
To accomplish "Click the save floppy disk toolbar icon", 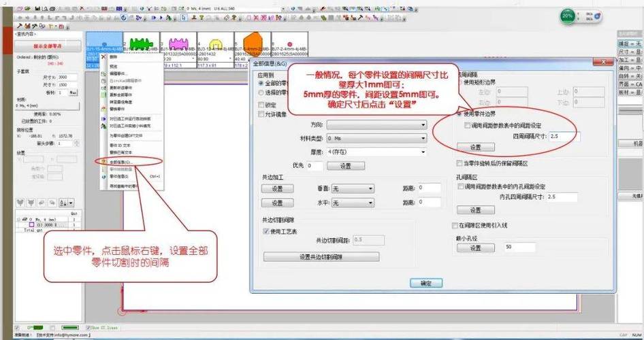I will click(37, 9).
